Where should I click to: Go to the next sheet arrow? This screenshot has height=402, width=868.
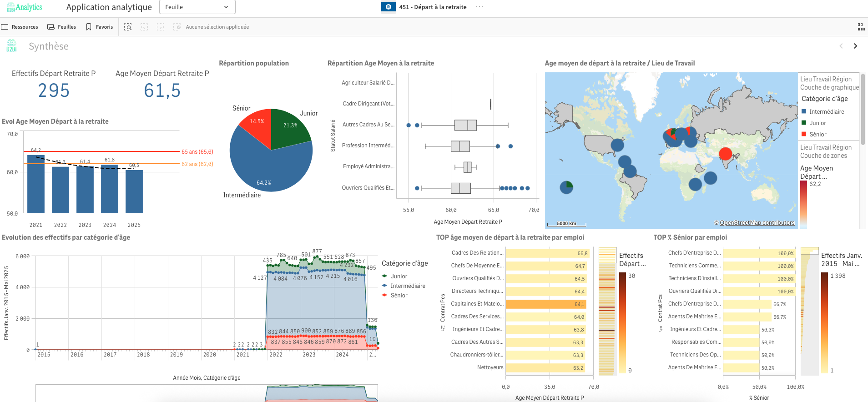(855, 46)
